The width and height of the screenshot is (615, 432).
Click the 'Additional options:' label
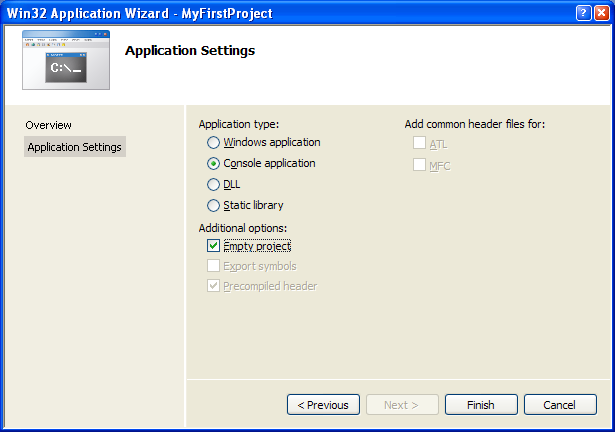(x=243, y=228)
